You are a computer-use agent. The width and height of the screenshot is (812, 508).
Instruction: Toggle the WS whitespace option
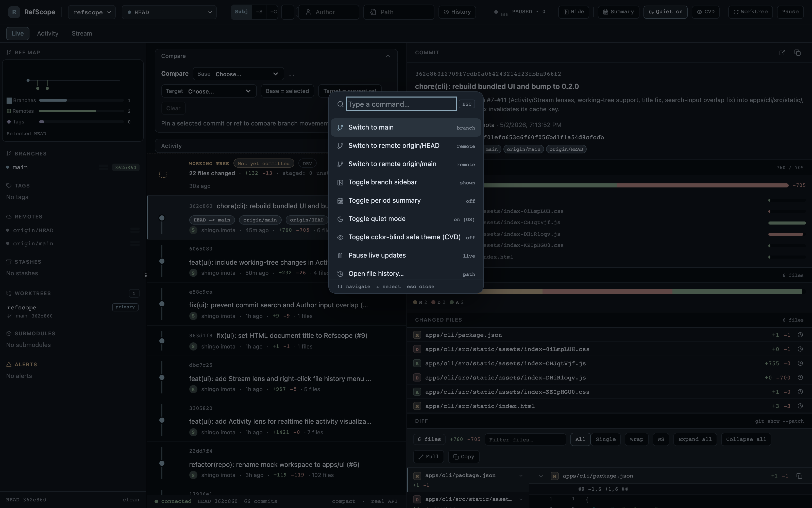(x=661, y=439)
